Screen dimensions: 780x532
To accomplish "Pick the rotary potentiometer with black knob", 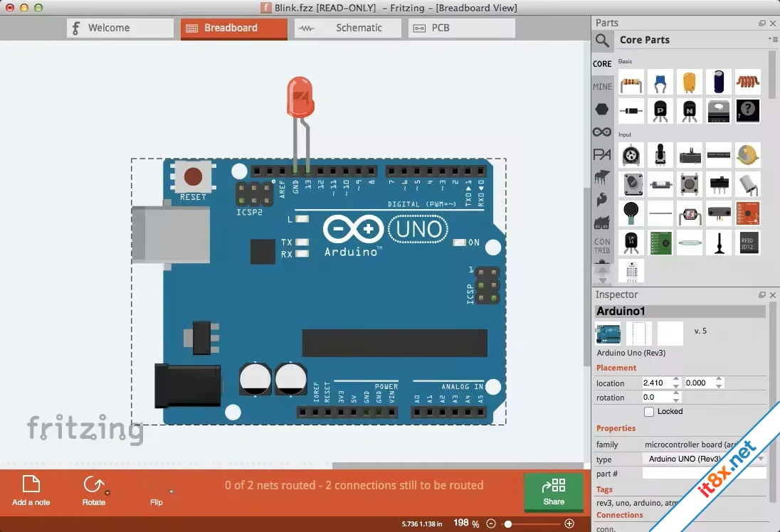I will 660,155.
